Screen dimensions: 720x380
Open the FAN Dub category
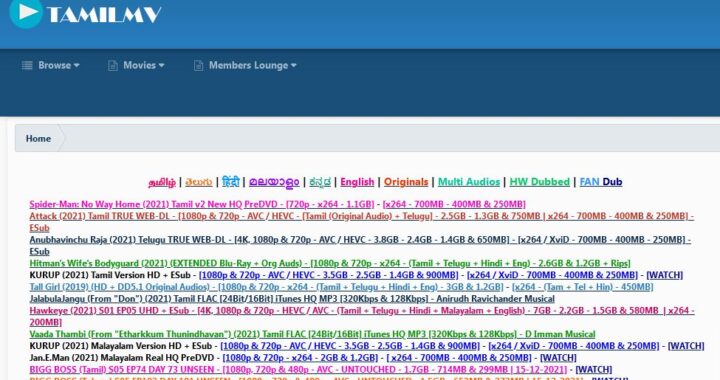pyautogui.click(x=601, y=182)
